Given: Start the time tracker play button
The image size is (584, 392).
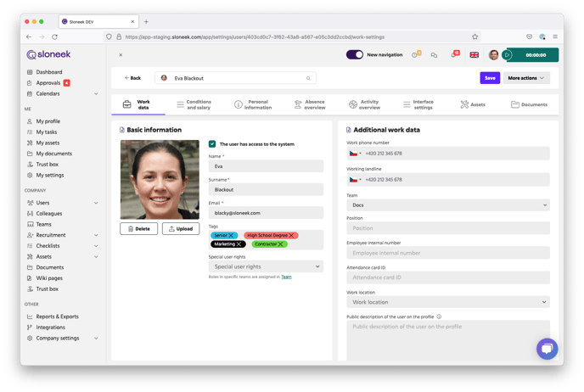Looking at the screenshot, I should click(x=507, y=54).
